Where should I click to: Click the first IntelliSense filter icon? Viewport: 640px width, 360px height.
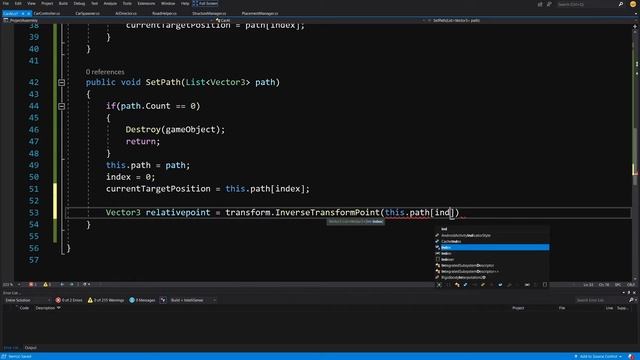(439, 284)
